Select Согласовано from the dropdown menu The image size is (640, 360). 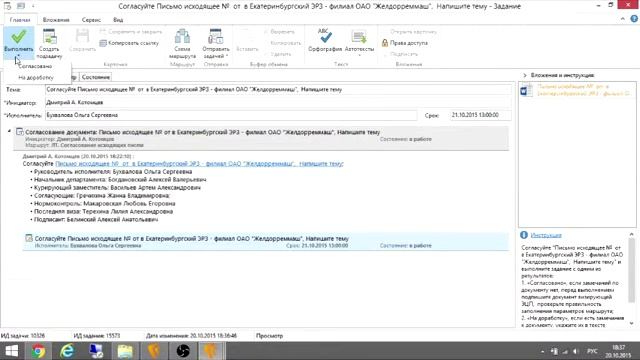tap(35, 66)
